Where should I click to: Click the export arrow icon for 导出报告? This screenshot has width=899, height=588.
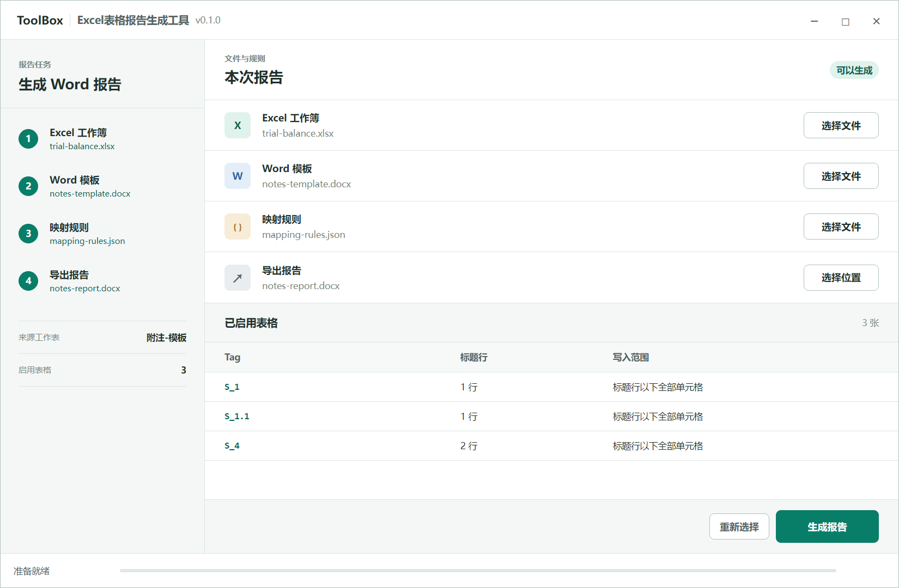coord(238,278)
